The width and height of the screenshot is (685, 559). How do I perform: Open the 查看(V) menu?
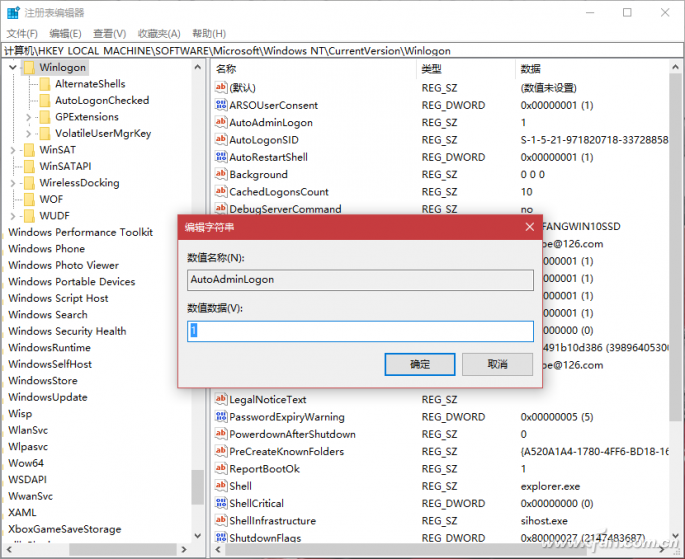(x=110, y=34)
